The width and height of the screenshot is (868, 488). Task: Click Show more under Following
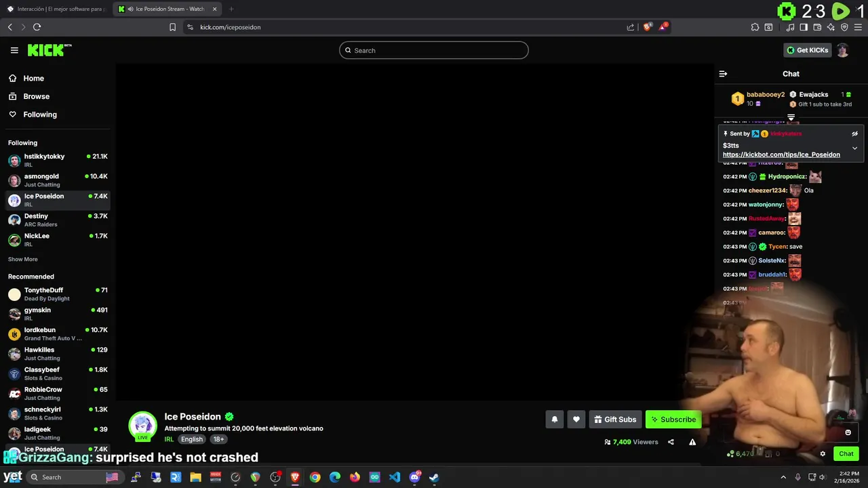click(x=23, y=260)
